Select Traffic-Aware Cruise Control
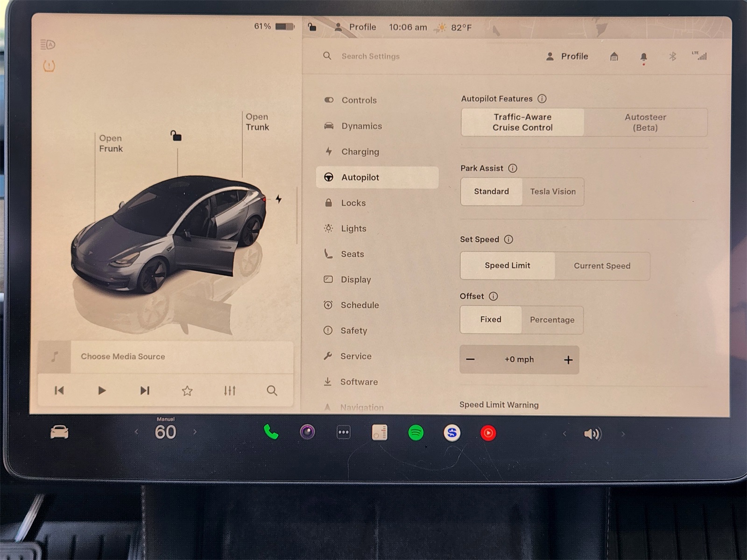This screenshot has width=747, height=560. 522,122
